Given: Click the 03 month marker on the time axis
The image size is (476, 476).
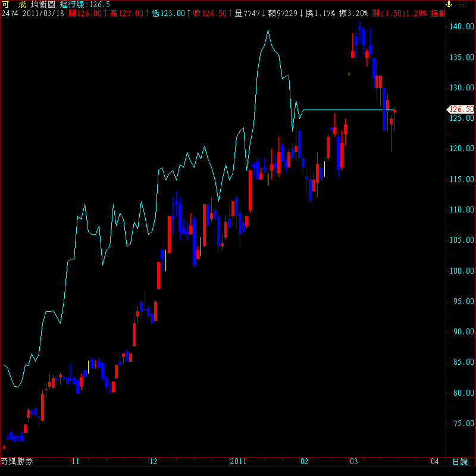Looking at the screenshot, I should 353,461.
